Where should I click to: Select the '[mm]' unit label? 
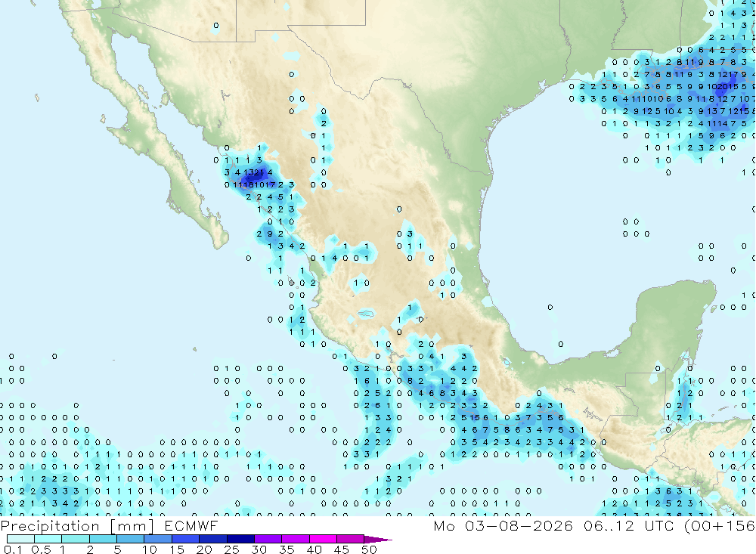pyautogui.click(x=132, y=526)
